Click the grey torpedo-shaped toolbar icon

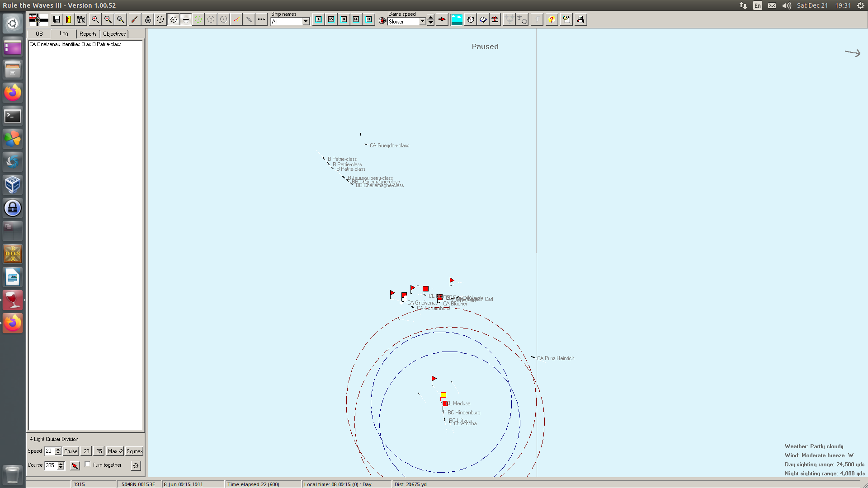[x=249, y=19]
